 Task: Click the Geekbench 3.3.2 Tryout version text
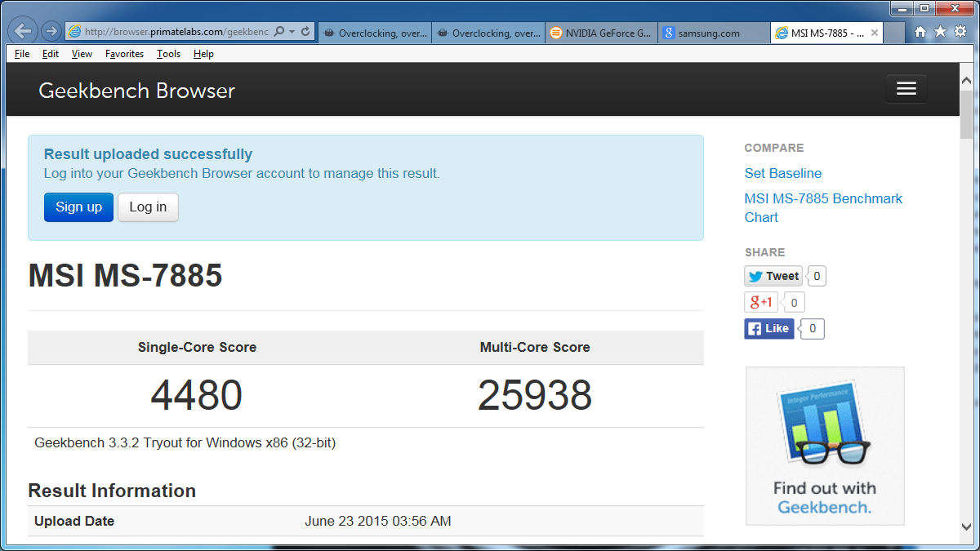(185, 443)
